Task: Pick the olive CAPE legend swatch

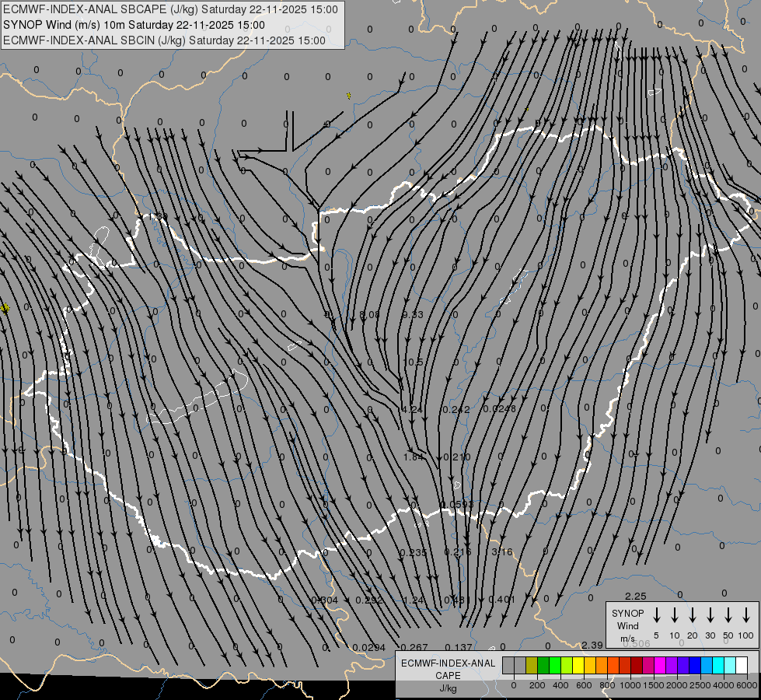Action: (532, 666)
